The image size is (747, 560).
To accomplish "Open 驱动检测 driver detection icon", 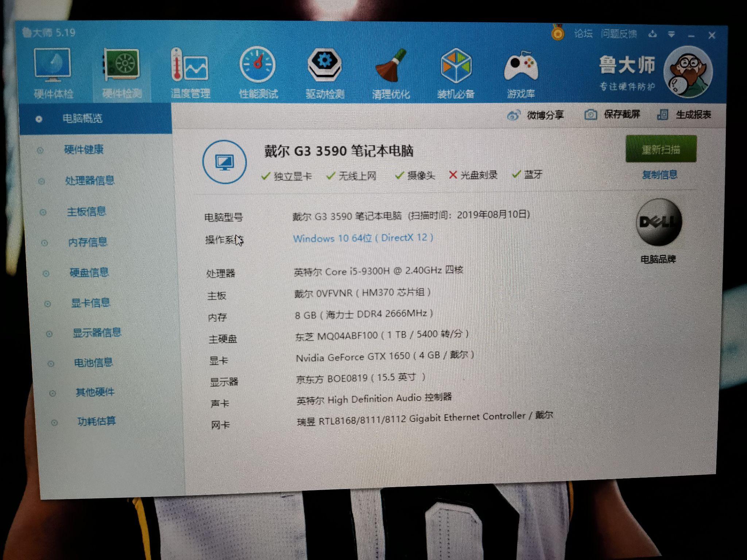I will (325, 74).
